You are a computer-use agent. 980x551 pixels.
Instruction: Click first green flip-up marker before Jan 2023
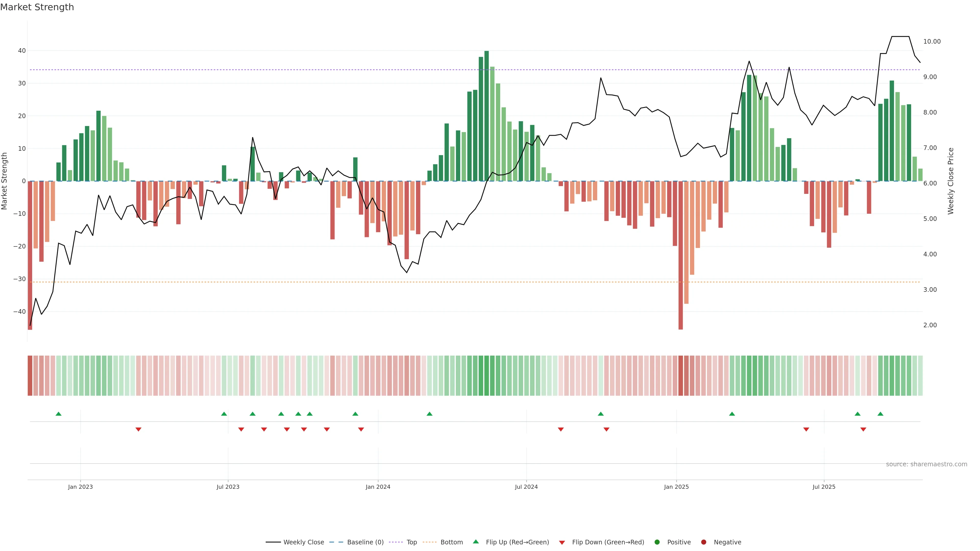[x=59, y=414]
